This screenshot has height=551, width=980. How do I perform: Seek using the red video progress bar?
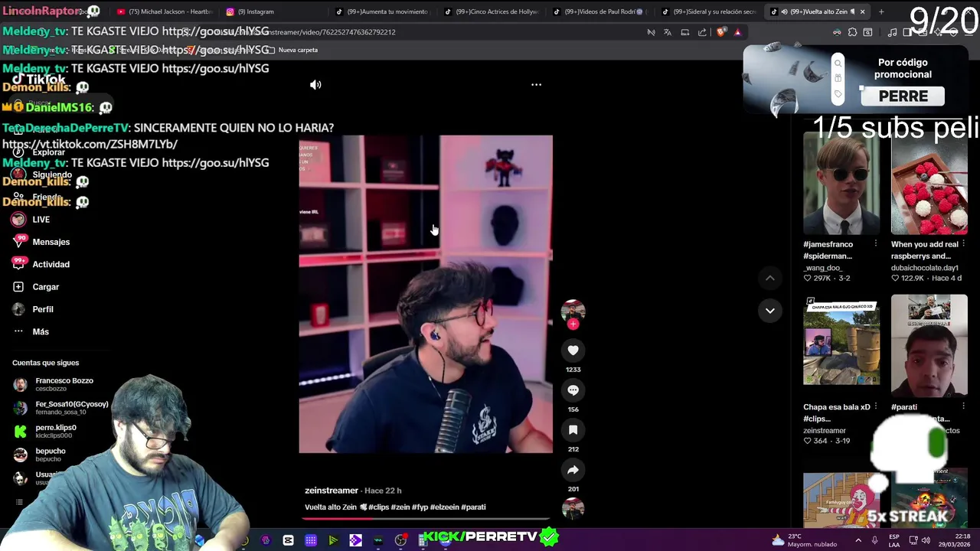coord(426,518)
